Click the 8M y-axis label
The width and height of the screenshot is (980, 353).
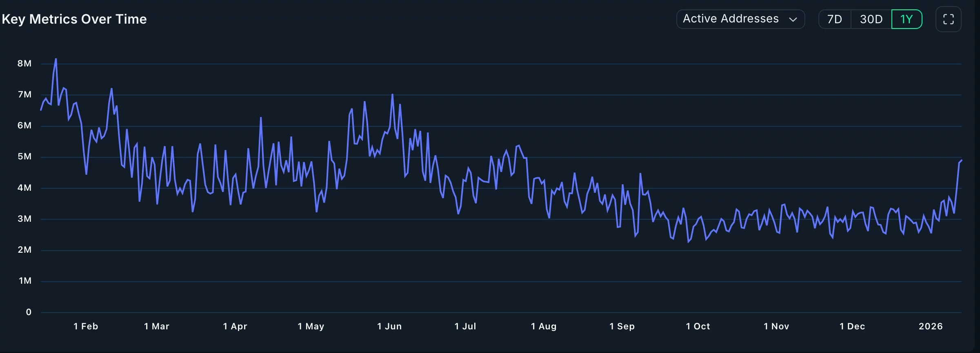24,63
